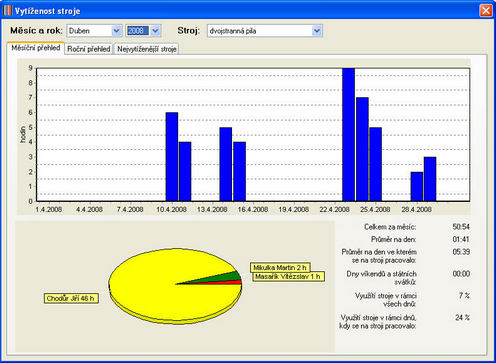The width and height of the screenshot is (496, 363).
Task: Click the 24 % utilization value
Action: (462, 318)
